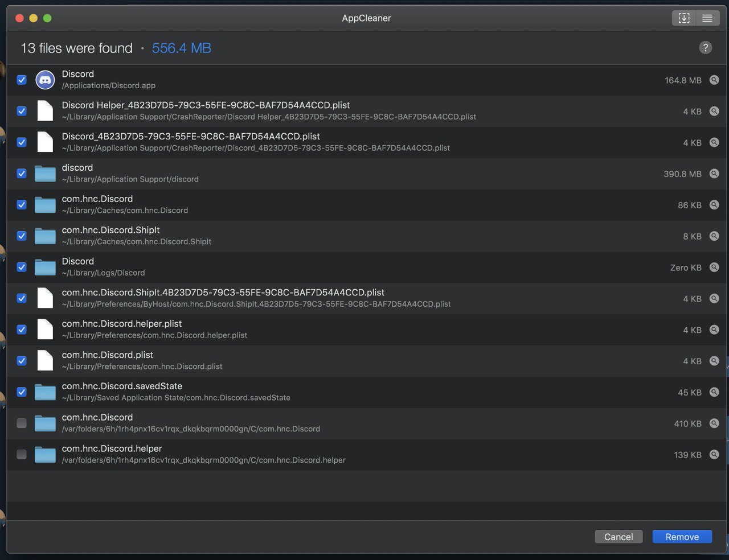Click the 86 KB size value
This screenshot has width=729, height=560.
click(690, 205)
